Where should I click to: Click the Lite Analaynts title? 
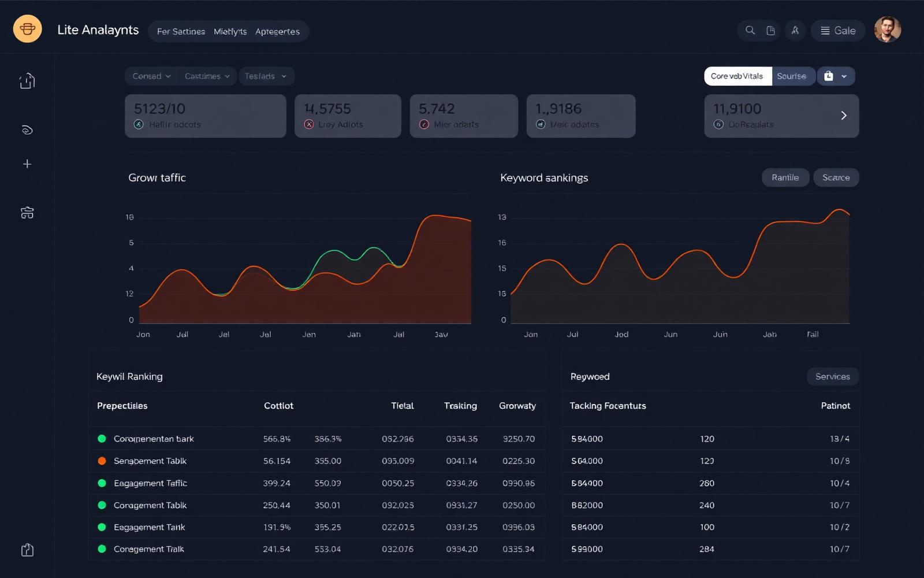point(98,30)
